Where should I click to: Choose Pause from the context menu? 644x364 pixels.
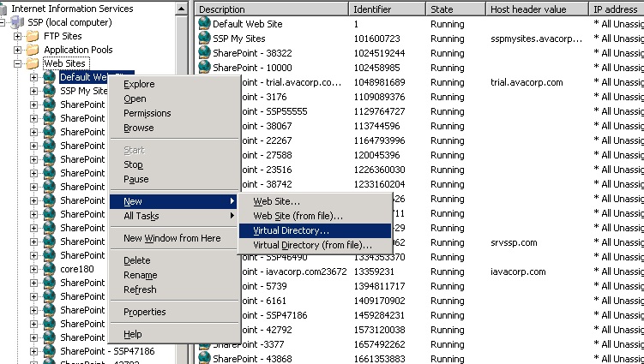tap(175, 179)
